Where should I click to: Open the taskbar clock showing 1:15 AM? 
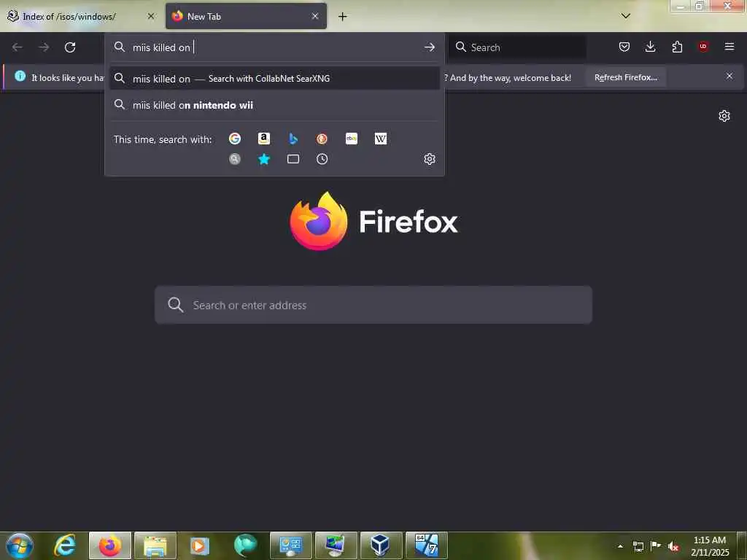pos(710,546)
